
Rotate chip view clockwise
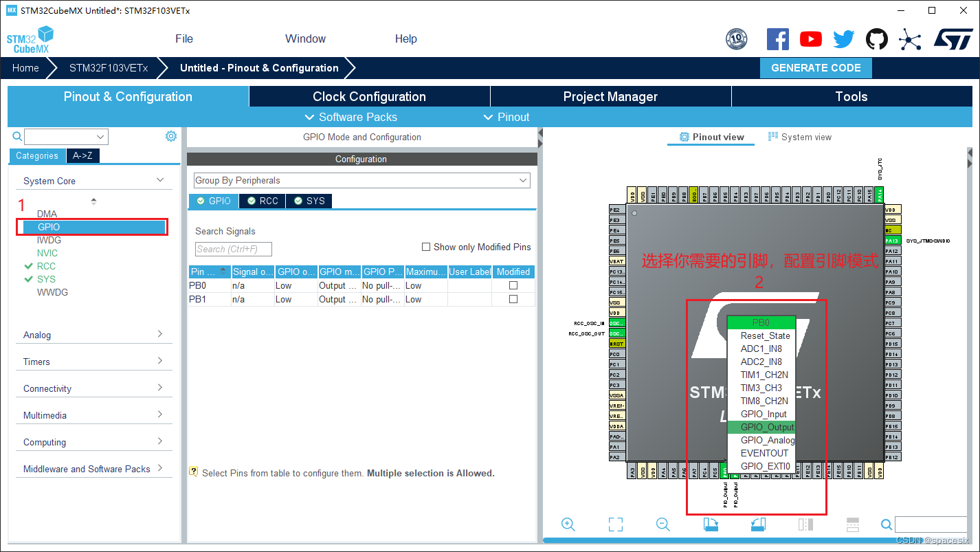pos(711,525)
